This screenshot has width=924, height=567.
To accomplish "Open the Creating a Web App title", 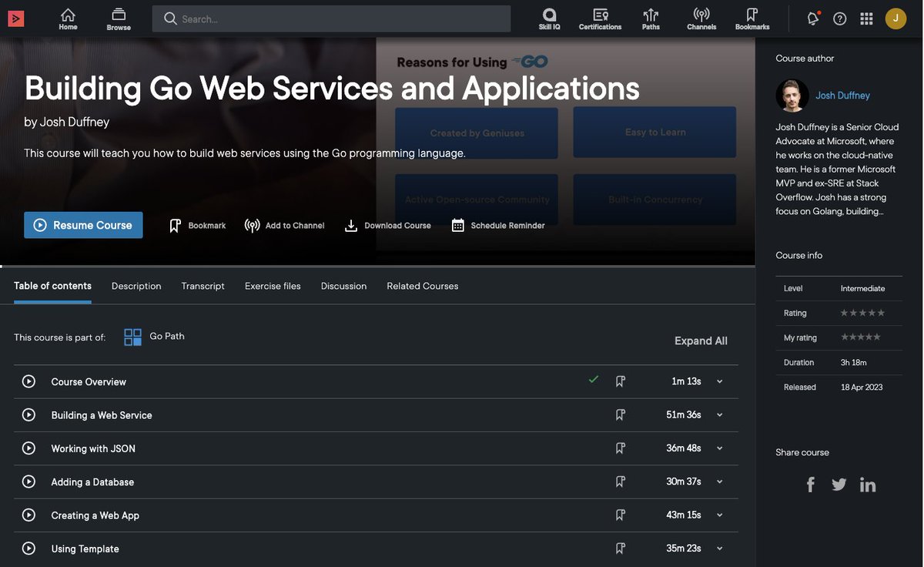I will (95, 515).
